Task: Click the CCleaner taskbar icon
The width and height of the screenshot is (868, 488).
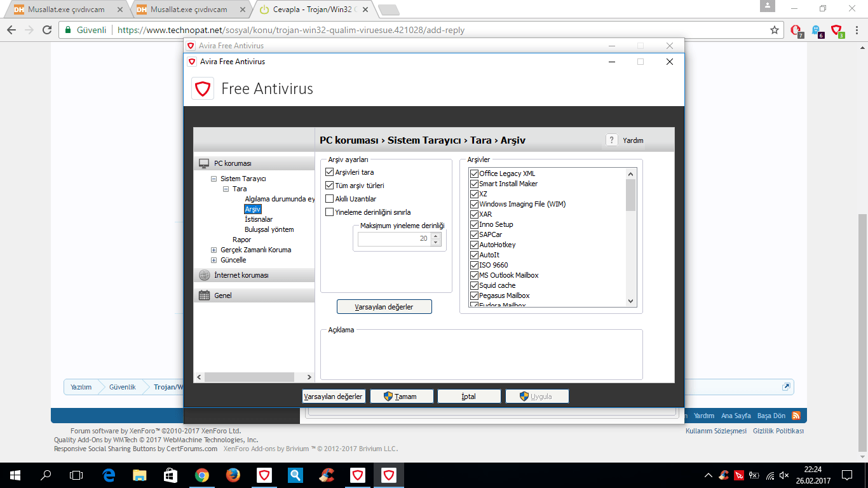Action: click(327, 475)
